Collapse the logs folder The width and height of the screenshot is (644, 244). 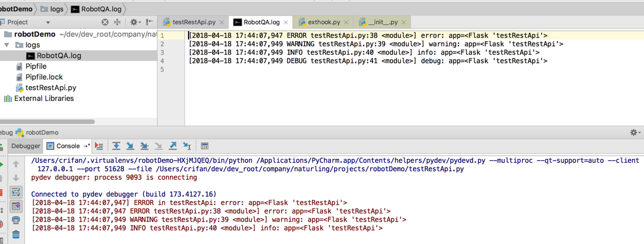[x=6, y=45]
